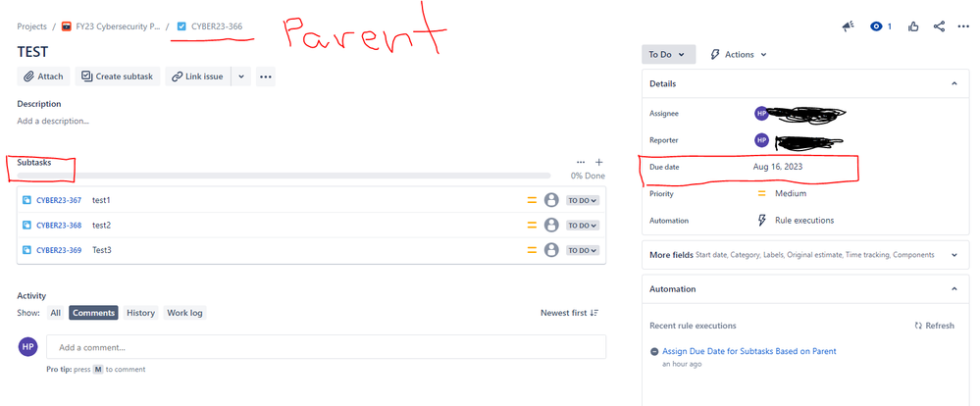980x406 pixels.
Task: Click test2 unassigned avatar icon
Action: (x=551, y=226)
